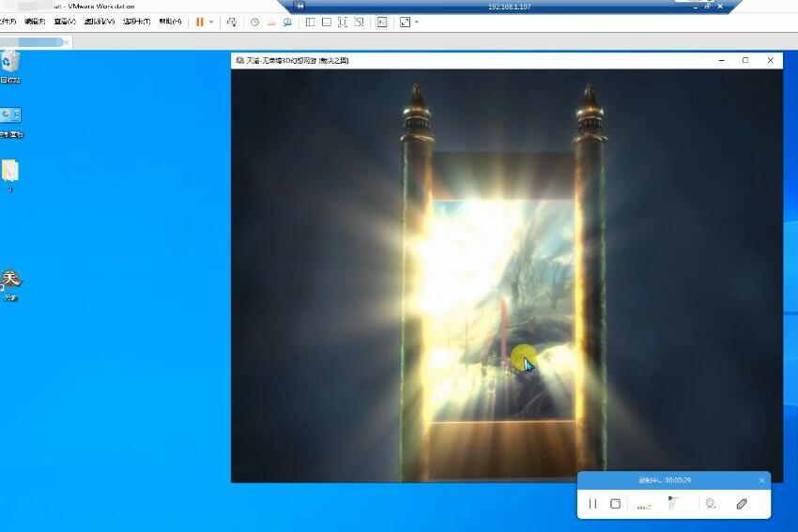The width and height of the screenshot is (798, 532).
Task: Stop the screen recording
Action: coord(615,504)
